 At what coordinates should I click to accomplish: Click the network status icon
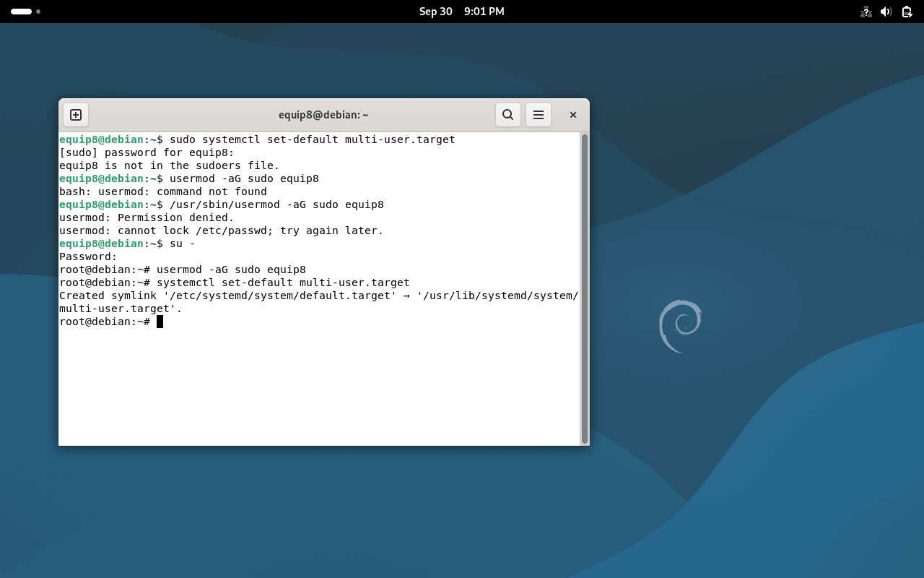tap(866, 12)
